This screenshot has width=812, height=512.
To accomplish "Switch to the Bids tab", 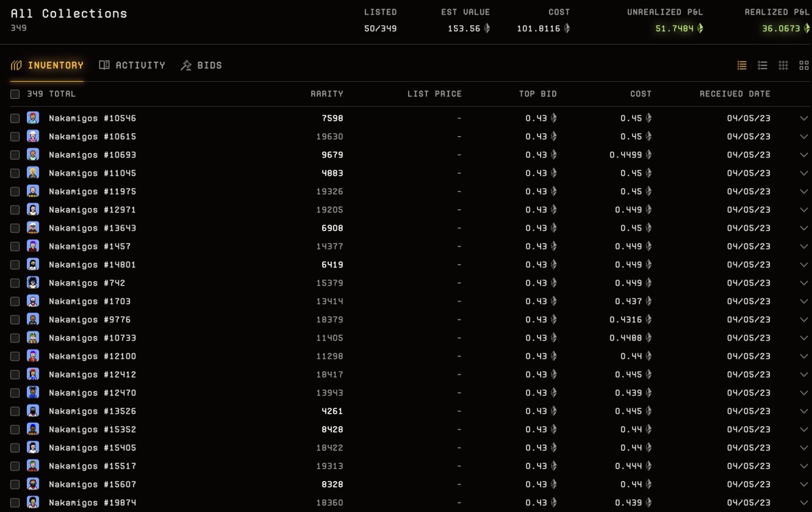I will point(201,66).
